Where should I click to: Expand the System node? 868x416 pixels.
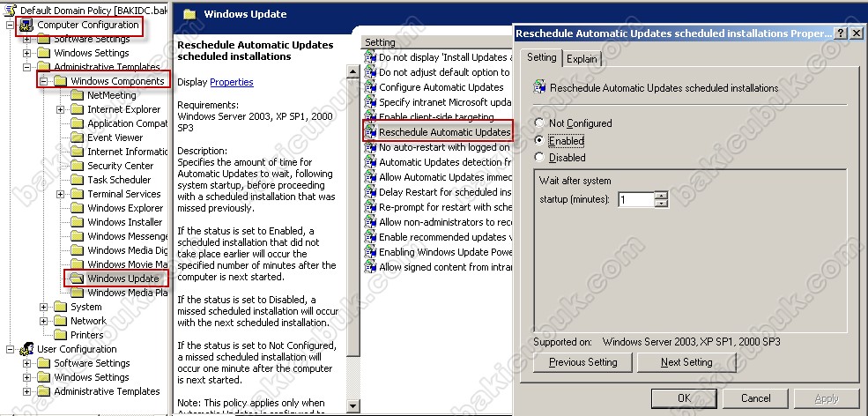pos(43,307)
